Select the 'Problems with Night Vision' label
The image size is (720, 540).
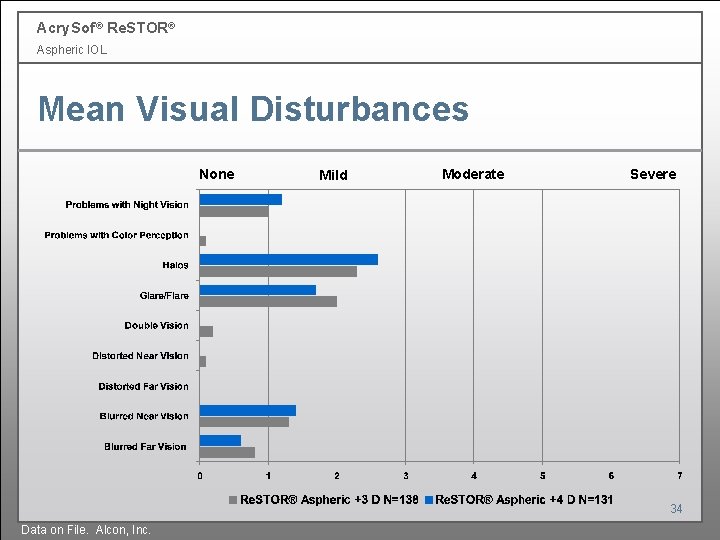click(127, 205)
